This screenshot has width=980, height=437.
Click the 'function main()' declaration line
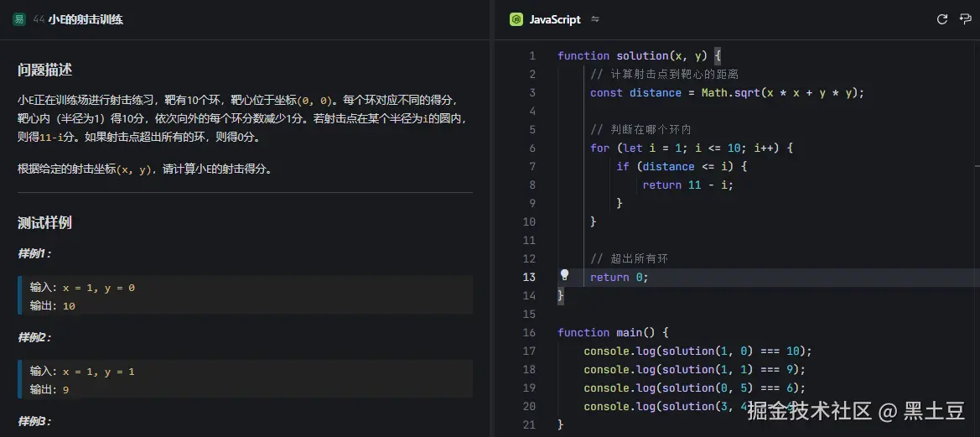(x=613, y=332)
